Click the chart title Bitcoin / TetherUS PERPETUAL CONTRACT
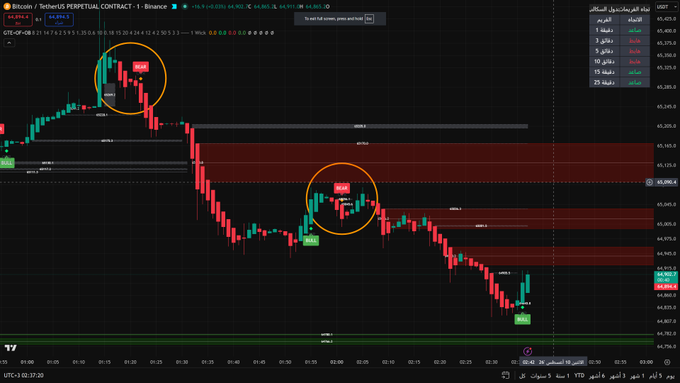This screenshot has height=383, width=680. [x=72, y=7]
